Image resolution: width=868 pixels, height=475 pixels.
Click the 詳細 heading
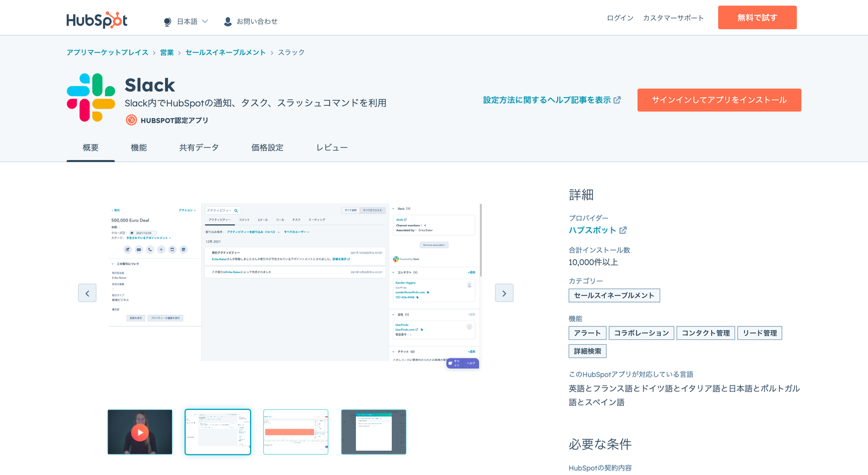[x=581, y=195]
